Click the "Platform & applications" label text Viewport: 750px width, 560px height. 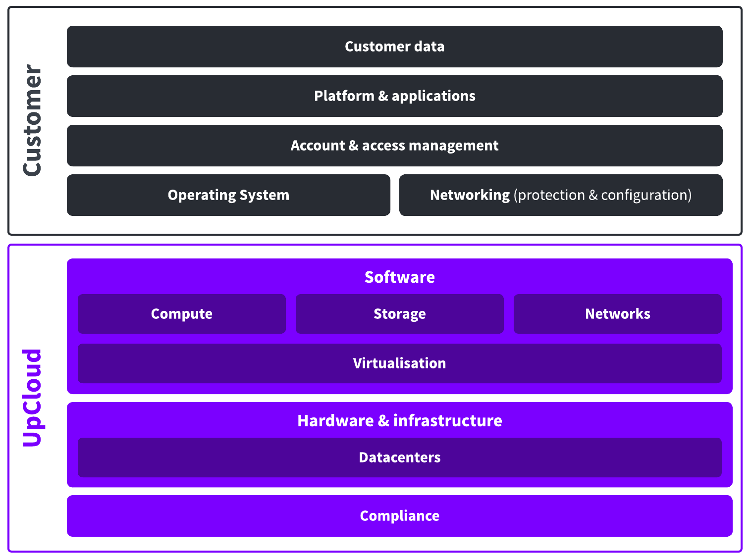pyautogui.click(x=395, y=96)
